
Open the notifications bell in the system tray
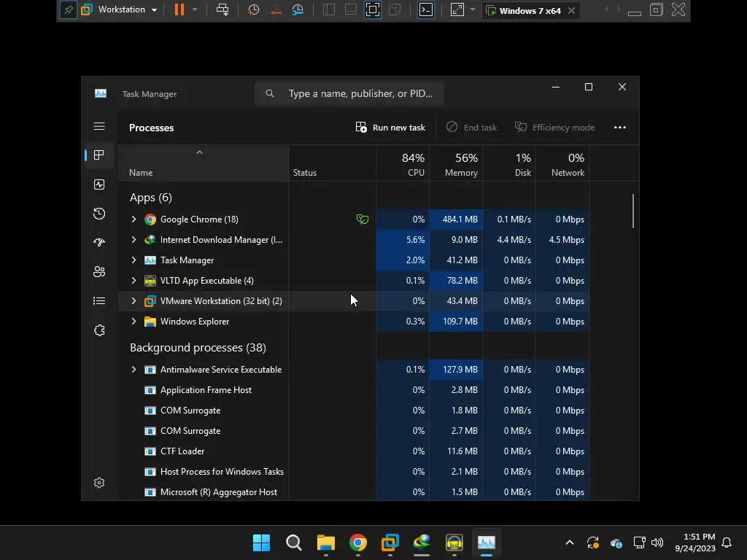pos(727,542)
